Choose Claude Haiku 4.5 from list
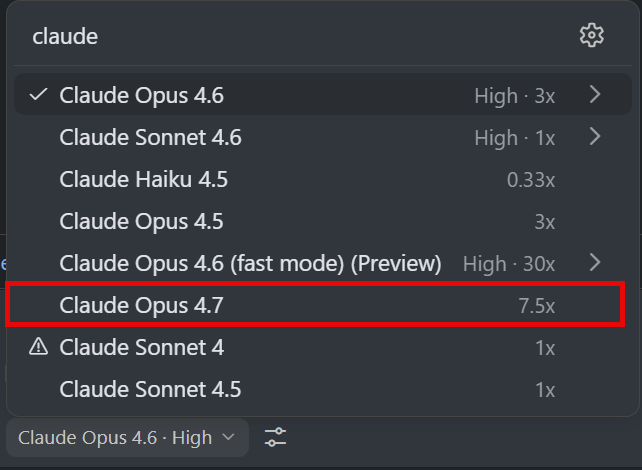 pyautogui.click(x=143, y=179)
